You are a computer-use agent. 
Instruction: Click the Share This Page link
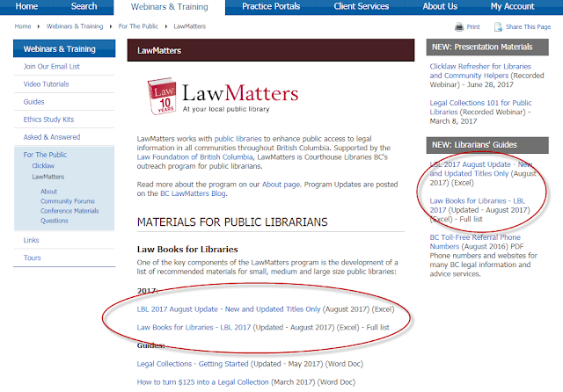[x=528, y=27]
